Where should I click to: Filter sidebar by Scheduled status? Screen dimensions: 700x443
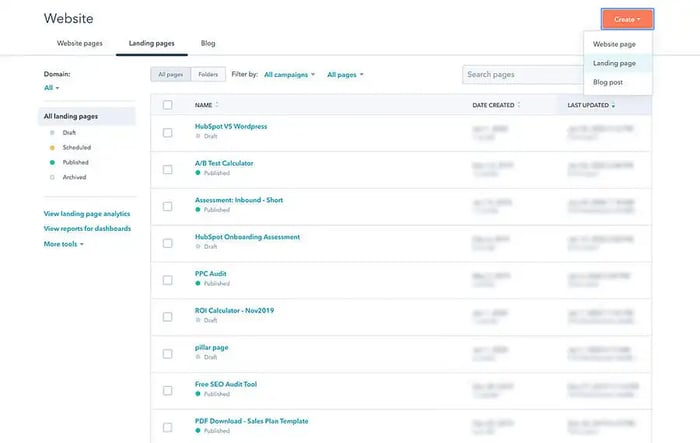pyautogui.click(x=77, y=147)
